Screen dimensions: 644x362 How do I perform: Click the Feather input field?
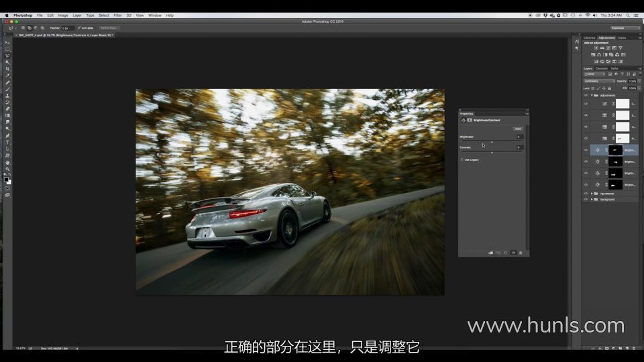(x=67, y=28)
